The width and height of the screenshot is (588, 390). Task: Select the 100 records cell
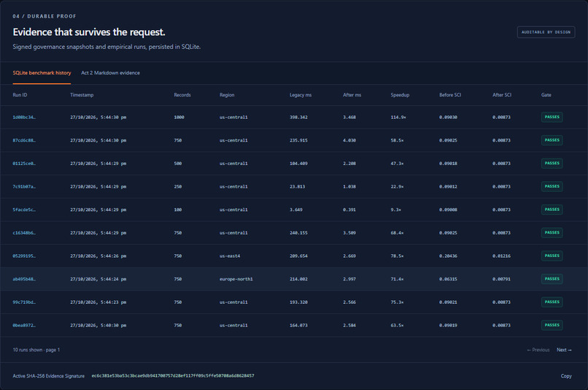point(178,210)
